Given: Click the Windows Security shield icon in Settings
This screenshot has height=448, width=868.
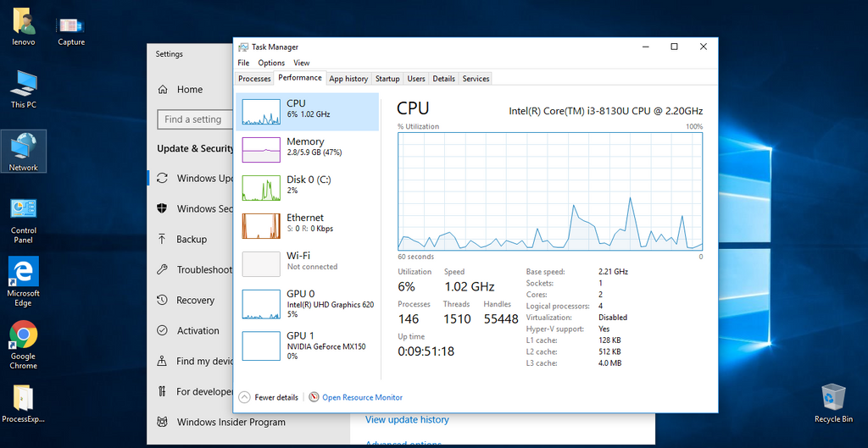Looking at the screenshot, I should (x=162, y=208).
